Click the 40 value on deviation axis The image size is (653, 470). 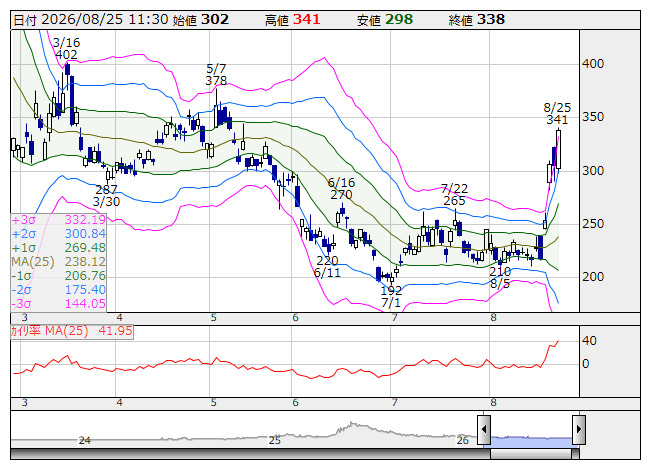coord(589,341)
